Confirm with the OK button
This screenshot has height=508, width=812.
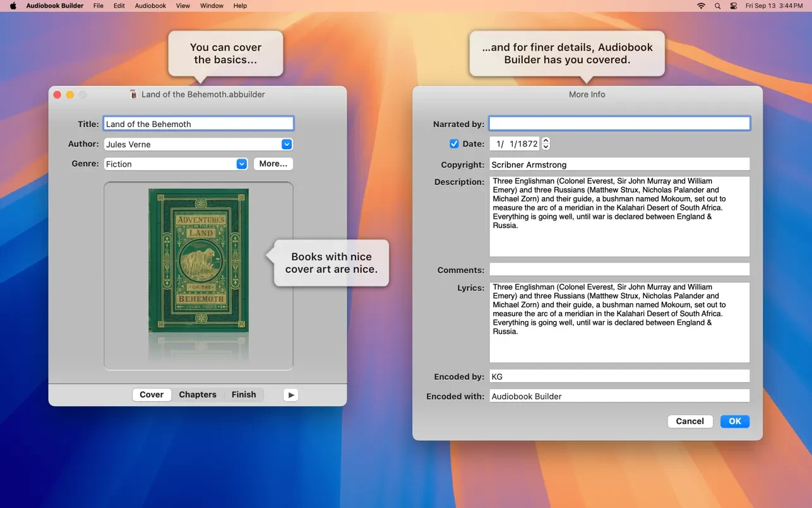pyautogui.click(x=735, y=421)
